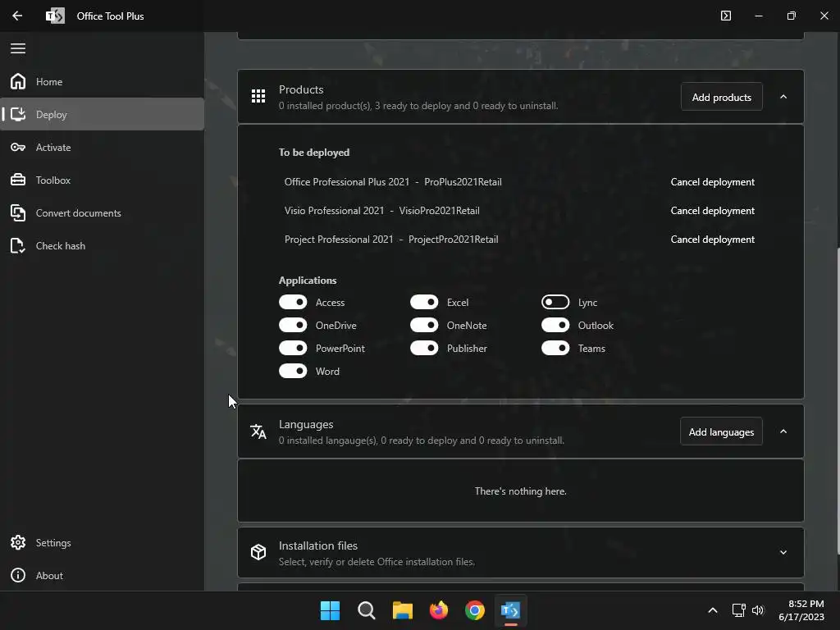Cancel deployment of Office Professional Plus 2021
Viewport: 840px width, 630px height.
coord(712,181)
